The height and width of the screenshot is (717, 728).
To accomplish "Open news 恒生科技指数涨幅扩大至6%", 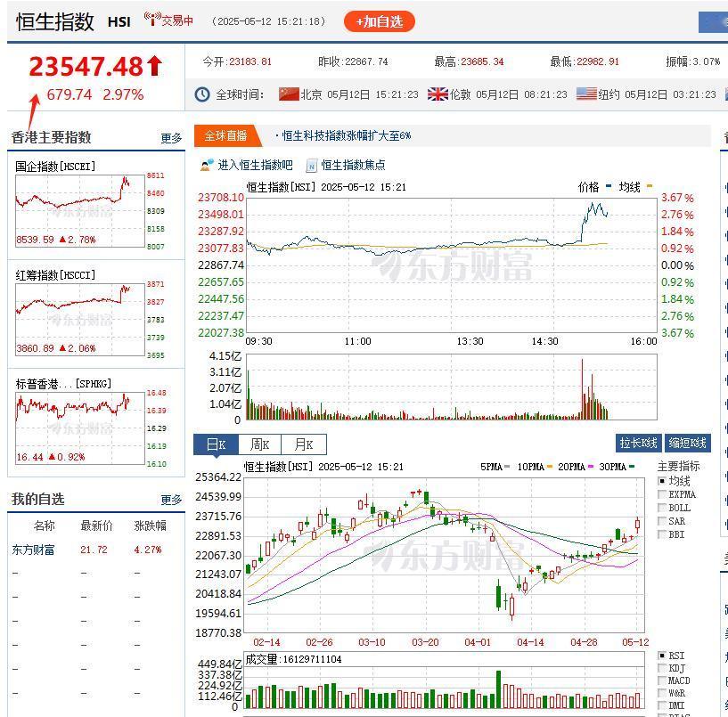I will tap(347, 136).
